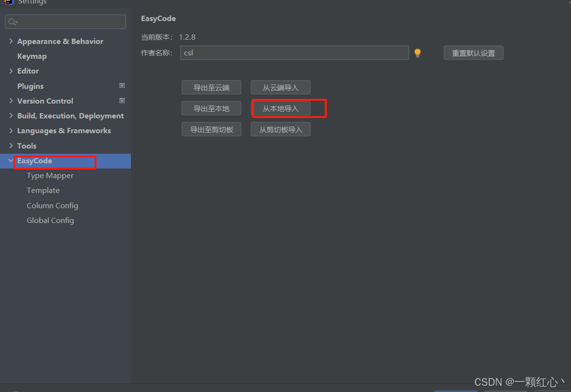Click 导出至剪切板 export to clipboard button
Screen dimensions: 571x392
[211, 129]
